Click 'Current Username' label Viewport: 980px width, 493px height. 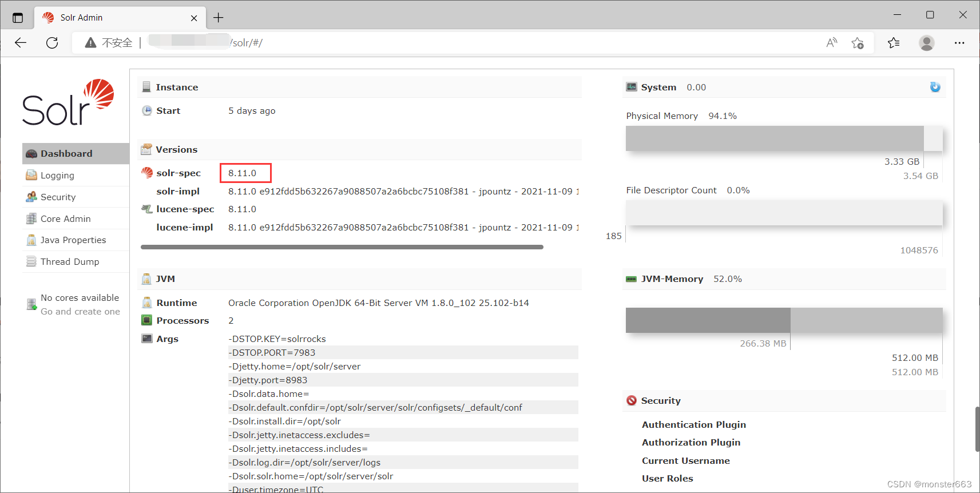pos(686,461)
